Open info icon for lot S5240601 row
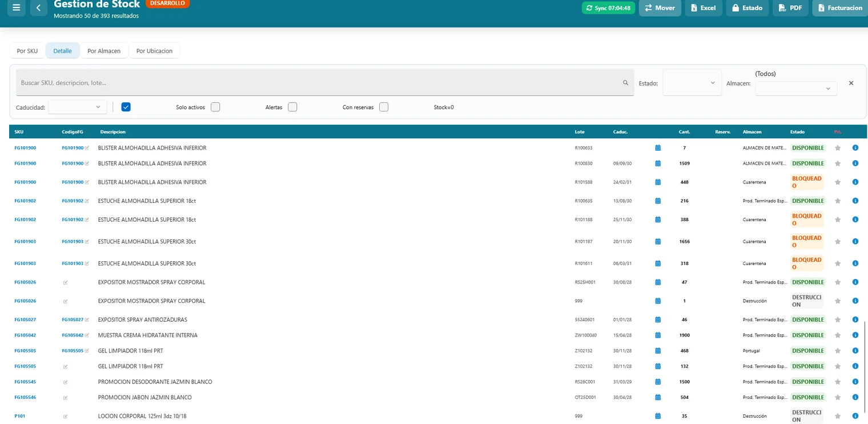 coord(855,320)
